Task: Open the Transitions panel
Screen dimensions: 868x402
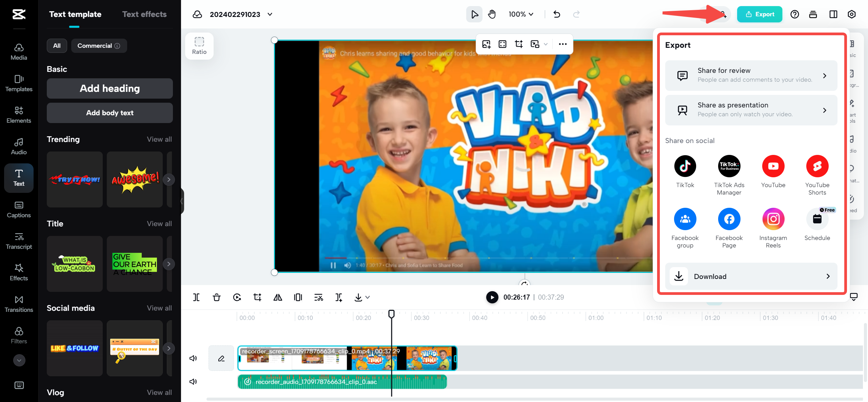Action: tap(19, 304)
